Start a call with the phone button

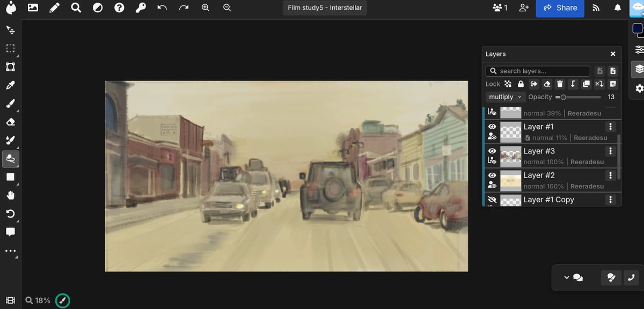tap(631, 277)
